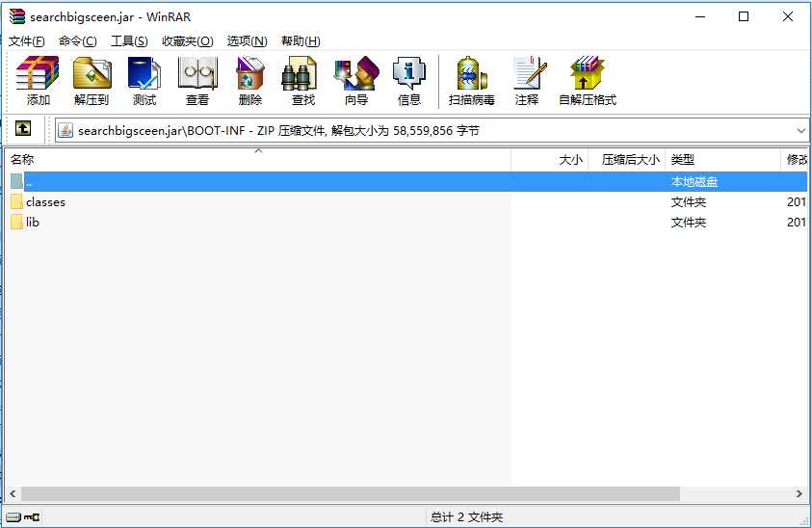Click 本地磁盘 in the selected row
The height and width of the screenshot is (528, 812).
point(694,182)
